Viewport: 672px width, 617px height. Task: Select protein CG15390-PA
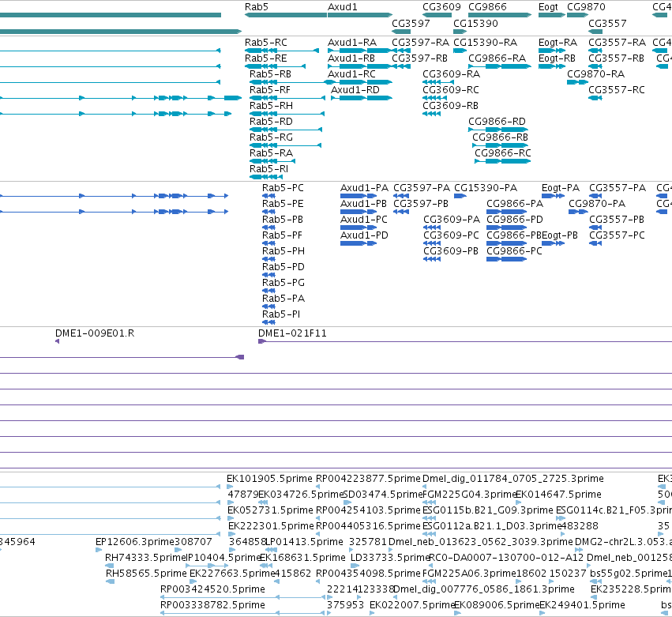(x=486, y=188)
